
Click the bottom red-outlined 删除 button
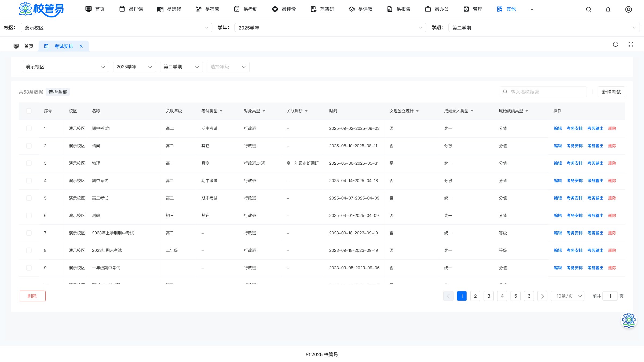(32, 296)
